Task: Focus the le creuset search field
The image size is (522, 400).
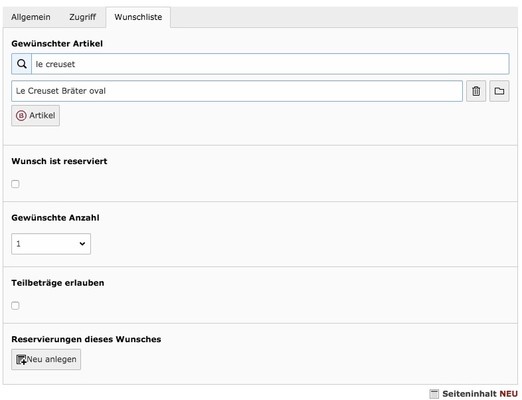Action: point(270,64)
